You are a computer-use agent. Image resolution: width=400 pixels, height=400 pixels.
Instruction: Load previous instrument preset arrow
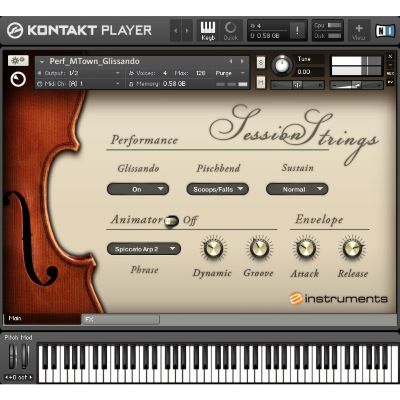pos(231,61)
